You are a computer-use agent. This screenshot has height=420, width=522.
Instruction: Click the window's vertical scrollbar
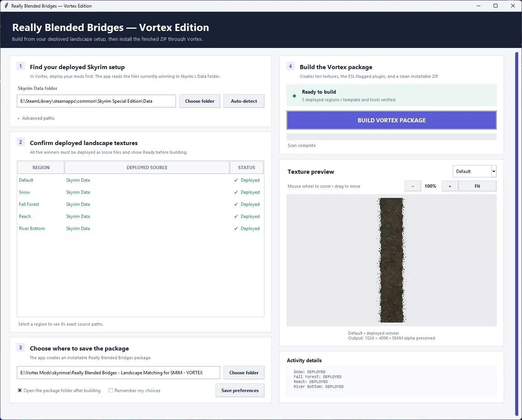(517, 234)
